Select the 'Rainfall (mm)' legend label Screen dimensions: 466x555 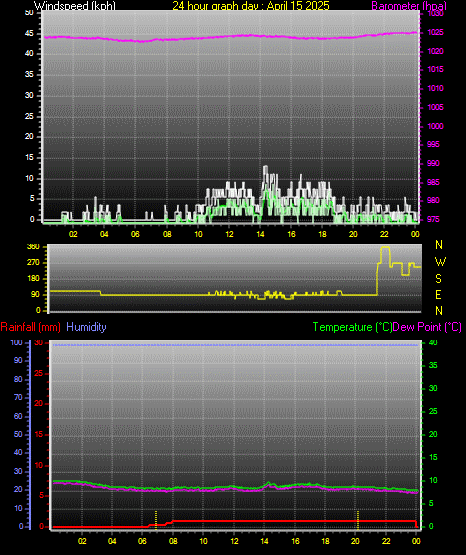coord(30,327)
